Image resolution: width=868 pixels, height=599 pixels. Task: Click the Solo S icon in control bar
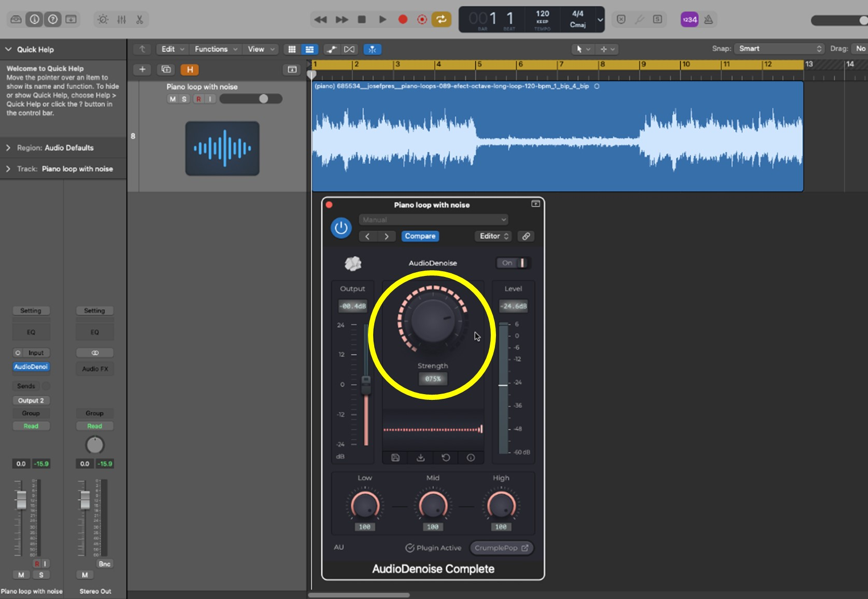[657, 20]
